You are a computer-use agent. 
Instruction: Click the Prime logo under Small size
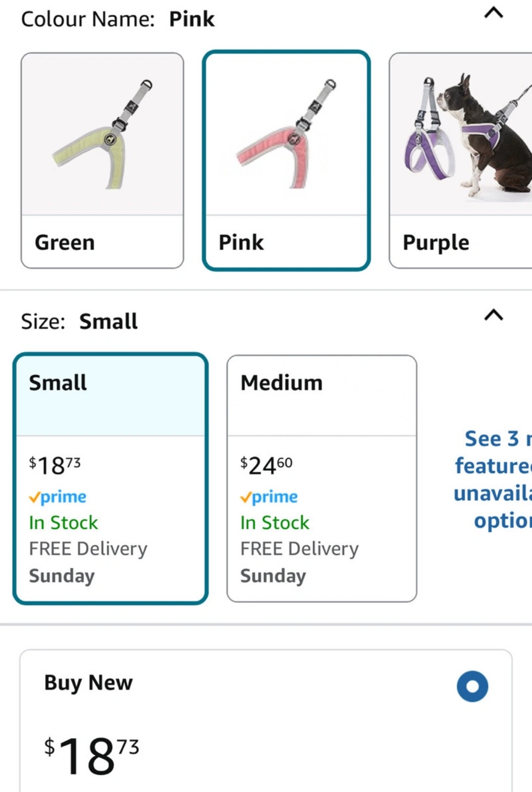(58, 497)
